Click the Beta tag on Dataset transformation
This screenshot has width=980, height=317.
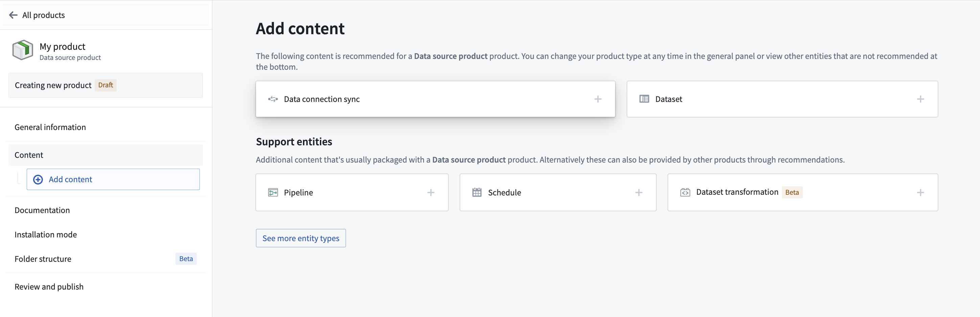pos(792,192)
